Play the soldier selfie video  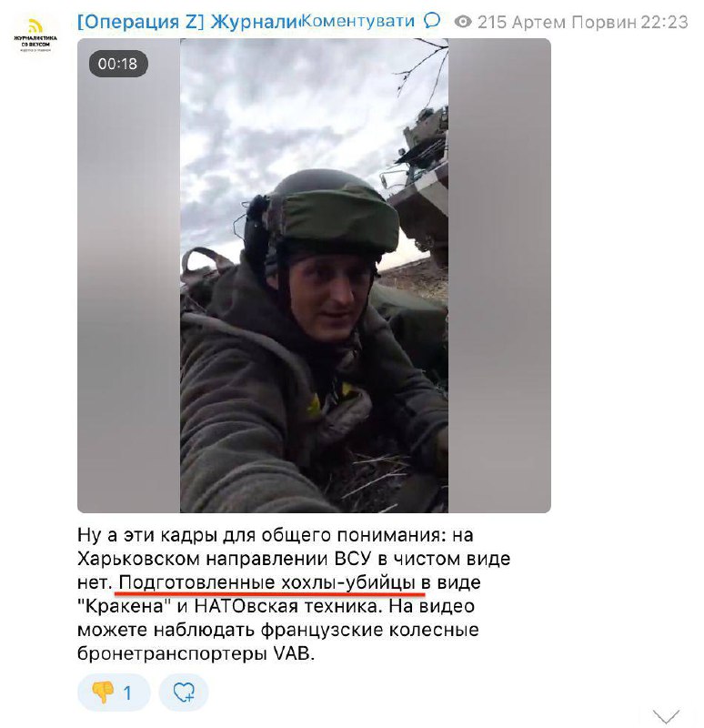point(314,276)
